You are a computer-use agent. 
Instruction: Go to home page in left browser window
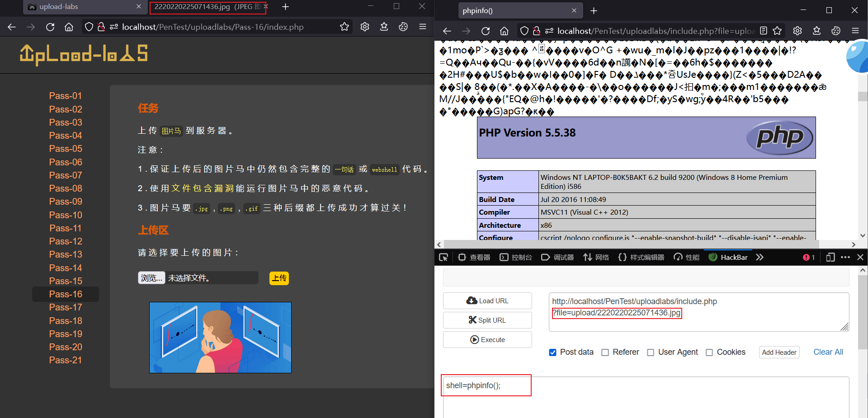69,27
